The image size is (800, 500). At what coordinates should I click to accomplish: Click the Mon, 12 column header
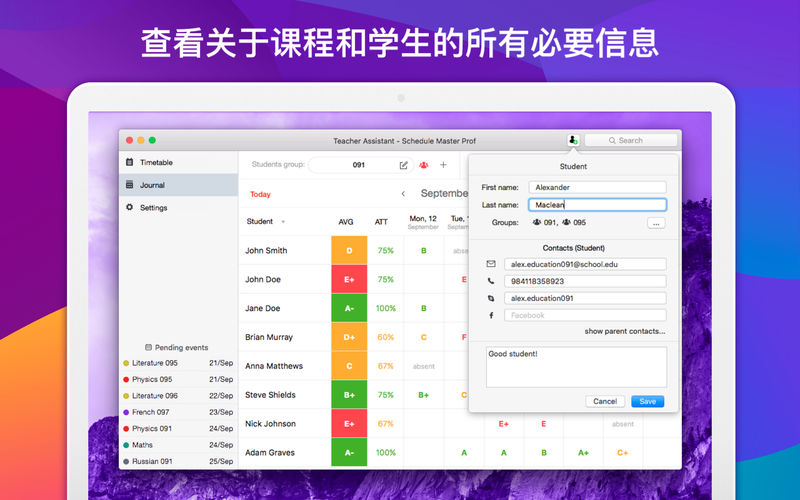[423, 222]
